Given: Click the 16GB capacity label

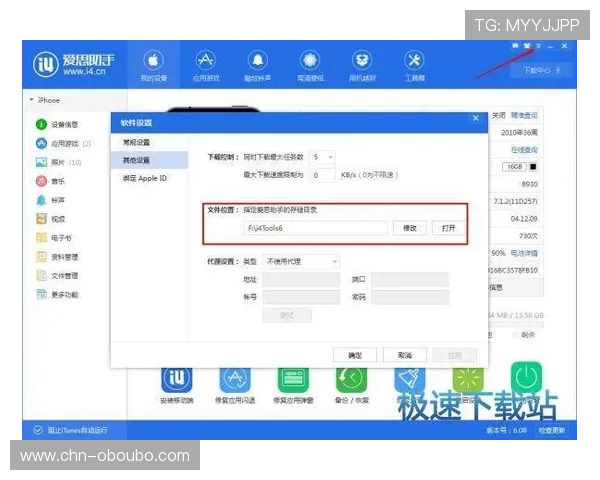Looking at the screenshot, I should point(514,167).
